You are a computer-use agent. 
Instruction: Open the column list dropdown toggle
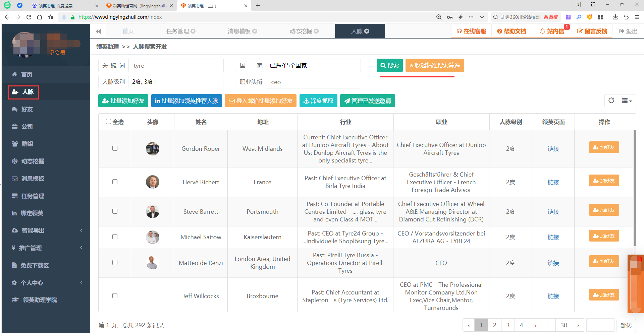627,101
